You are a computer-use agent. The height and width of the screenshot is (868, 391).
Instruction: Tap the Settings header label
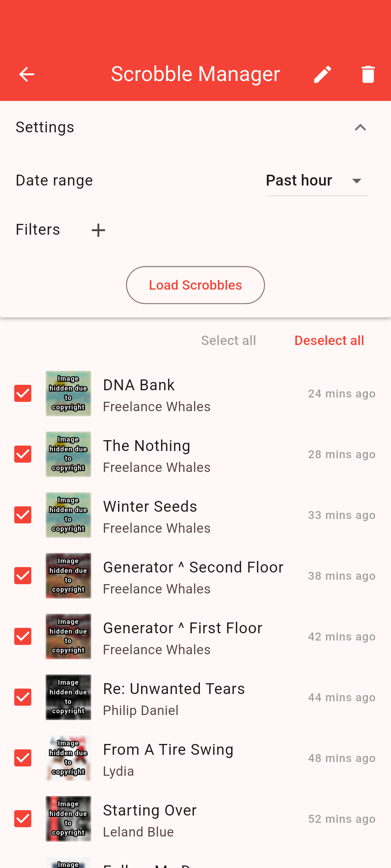[45, 127]
